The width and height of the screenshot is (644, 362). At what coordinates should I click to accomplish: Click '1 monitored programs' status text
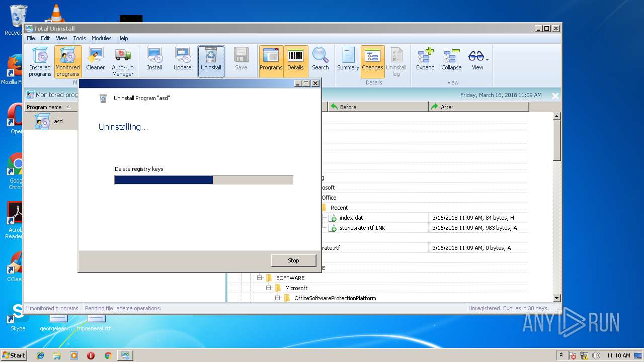[52, 308]
